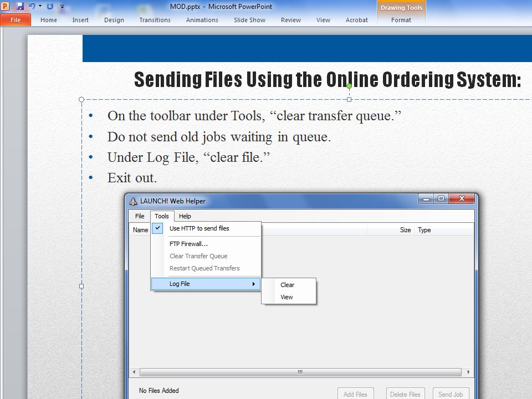Click the Tools menu in Web Helper

[162, 216]
